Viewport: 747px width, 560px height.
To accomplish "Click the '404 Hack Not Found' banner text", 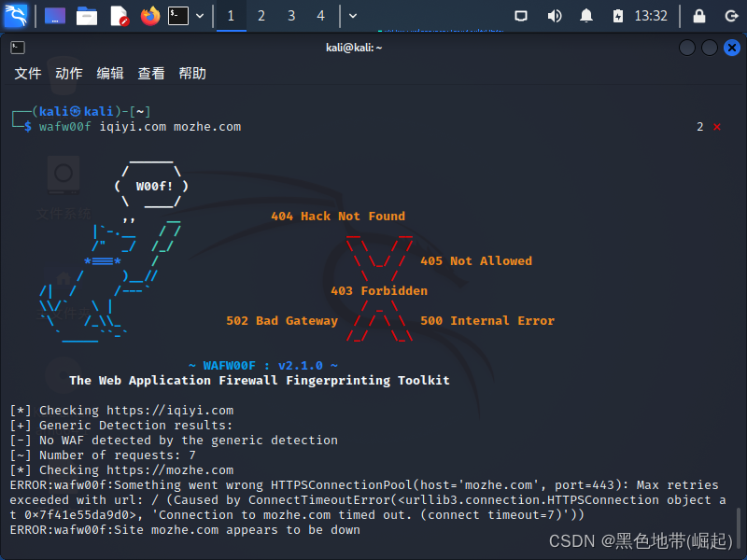I will (x=338, y=217).
